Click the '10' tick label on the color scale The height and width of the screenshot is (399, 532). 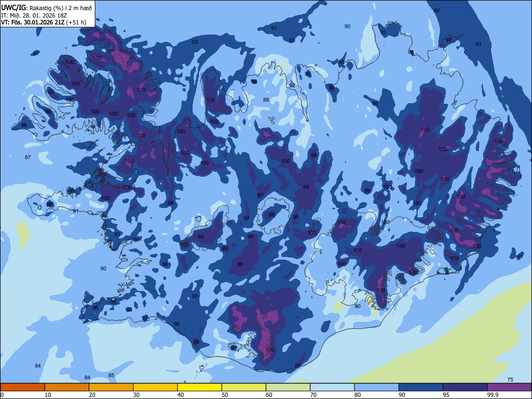tap(48, 395)
